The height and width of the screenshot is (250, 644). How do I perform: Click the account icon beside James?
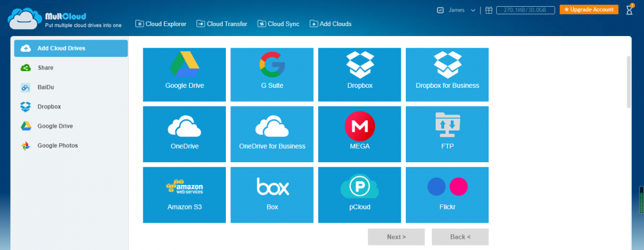pos(440,11)
